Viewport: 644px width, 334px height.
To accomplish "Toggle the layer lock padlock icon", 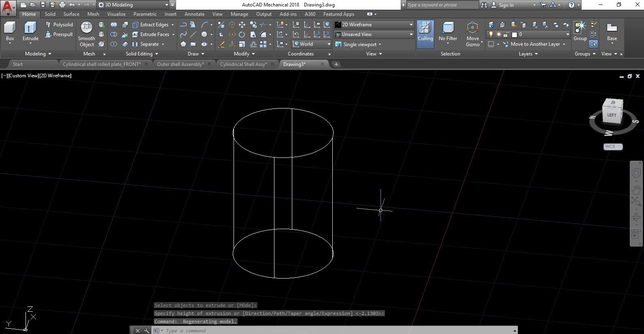I will coord(506,34).
